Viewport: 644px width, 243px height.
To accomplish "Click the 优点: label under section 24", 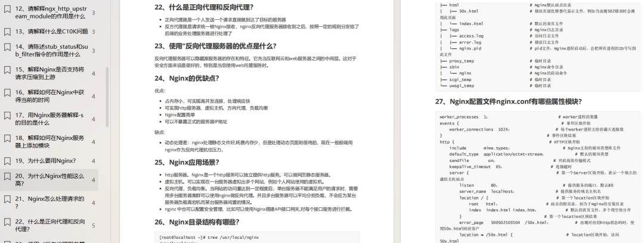I will [x=160, y=91].
